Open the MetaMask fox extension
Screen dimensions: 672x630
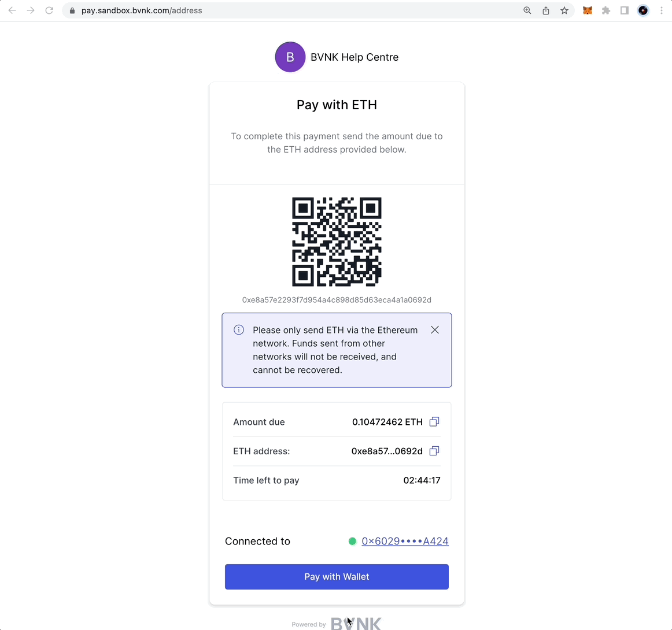587,10
